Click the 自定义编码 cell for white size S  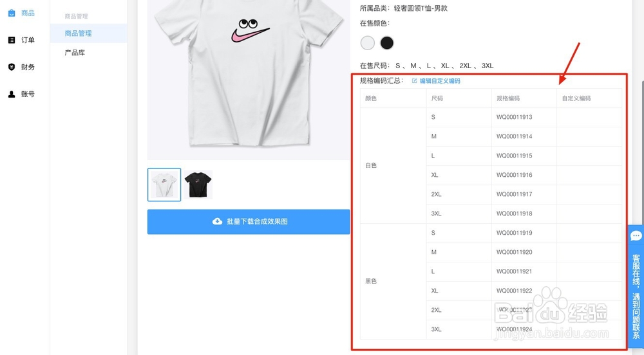589,117
